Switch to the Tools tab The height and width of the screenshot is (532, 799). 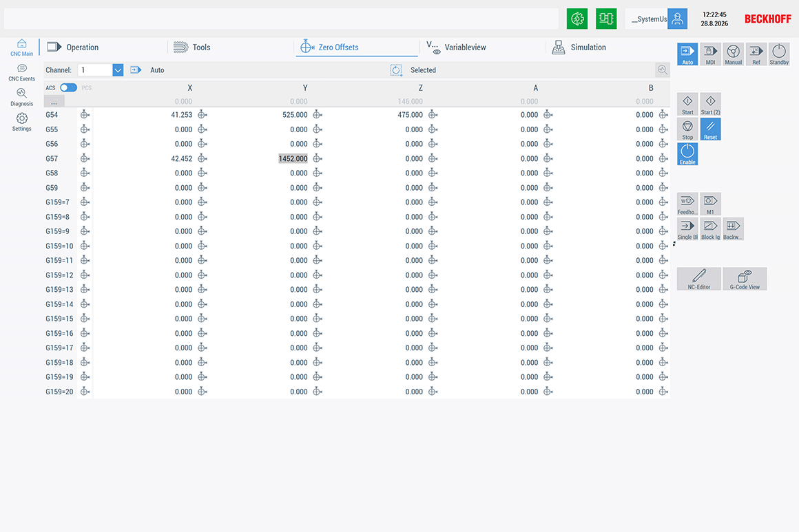(191, 47)
